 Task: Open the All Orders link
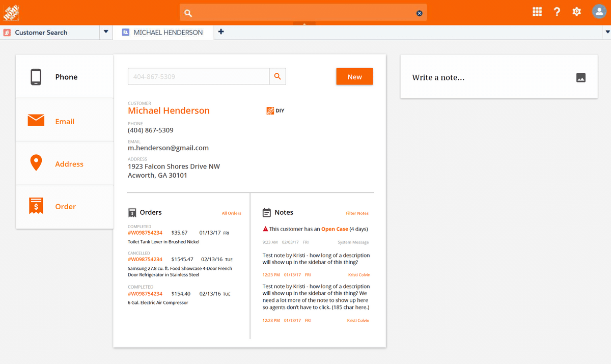[231, 213]
